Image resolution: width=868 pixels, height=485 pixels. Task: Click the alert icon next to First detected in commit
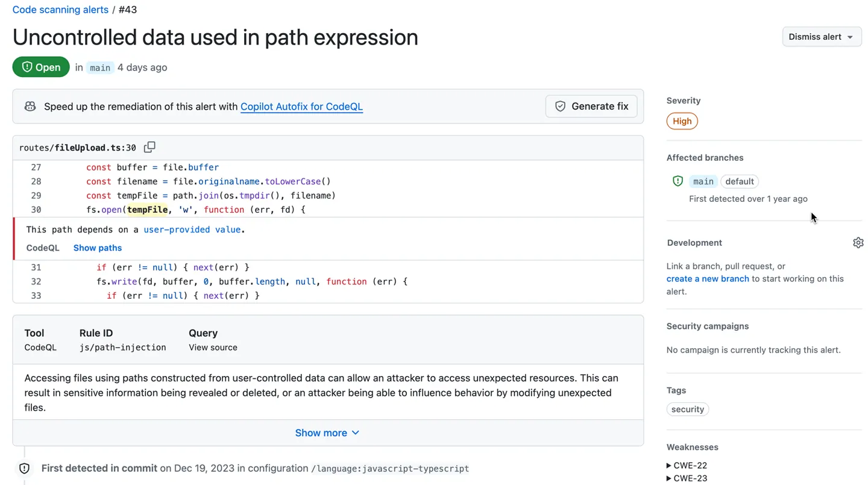pos(24,468)
